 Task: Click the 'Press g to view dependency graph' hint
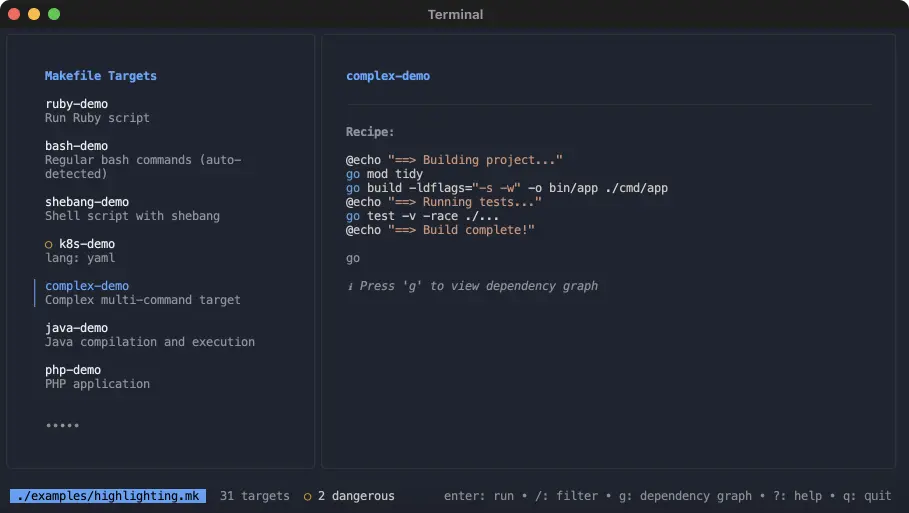(478, 286)
